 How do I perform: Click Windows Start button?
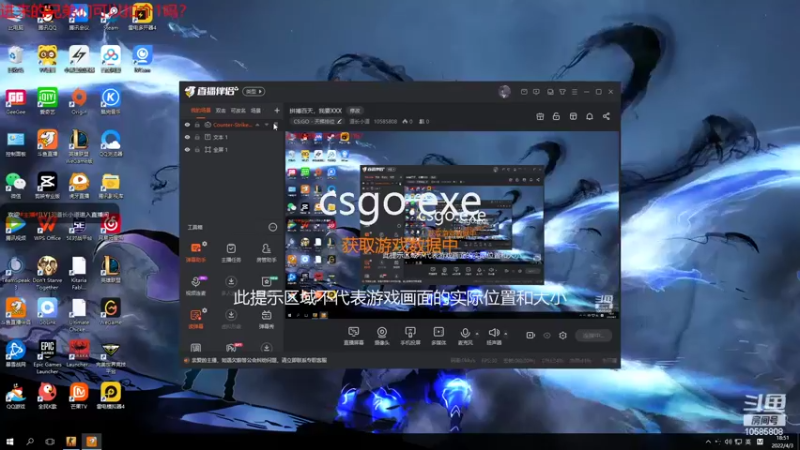(10, 441)
